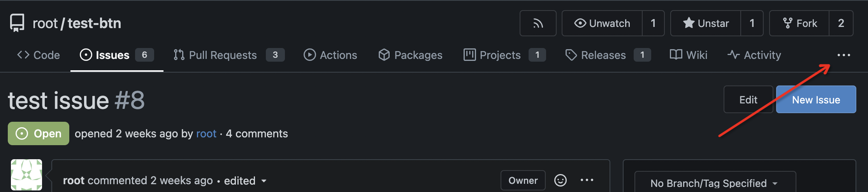Switch to the Code tab

(x=39, y=55)
